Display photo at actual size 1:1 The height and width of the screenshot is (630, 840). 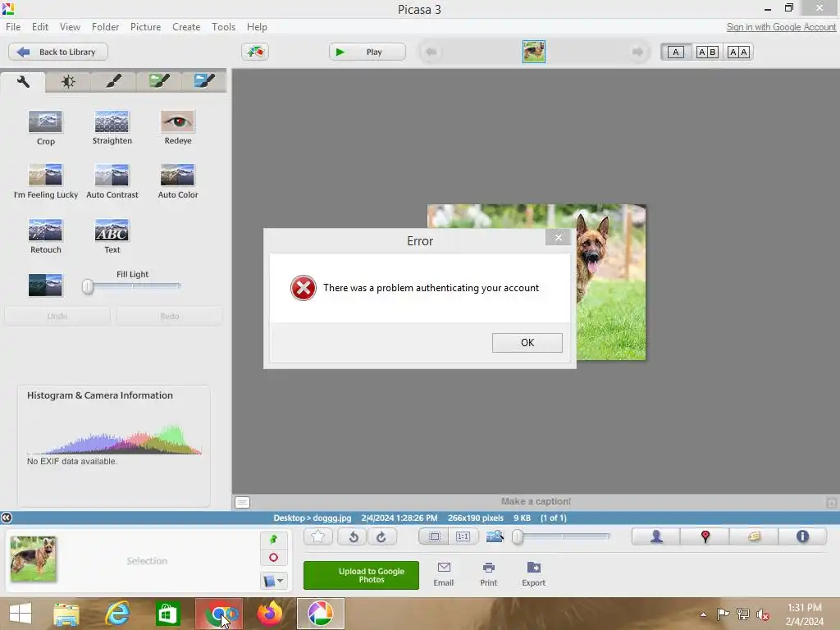point(463,536)
